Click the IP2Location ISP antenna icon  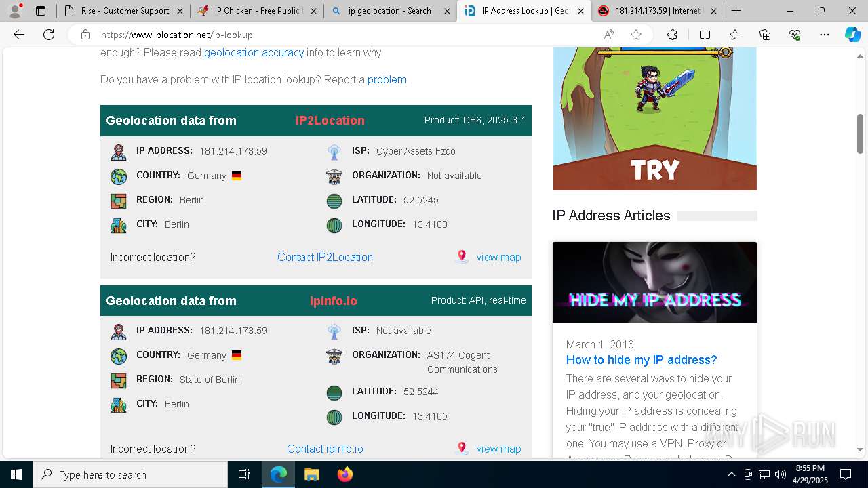click(334, 152)
